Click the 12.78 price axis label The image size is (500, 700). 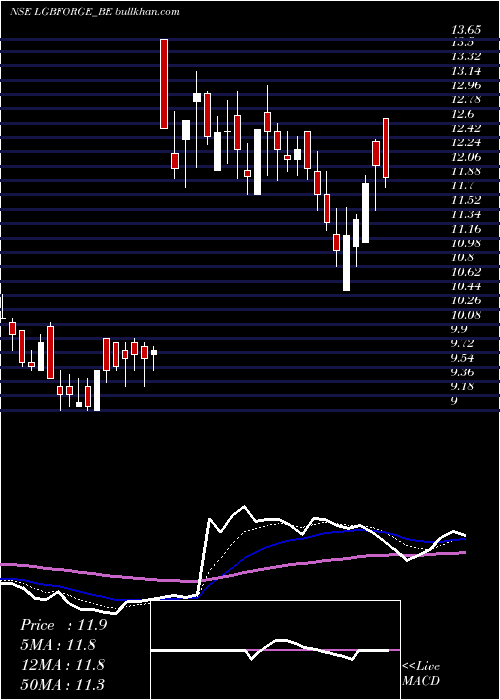(x=466, y=99)
